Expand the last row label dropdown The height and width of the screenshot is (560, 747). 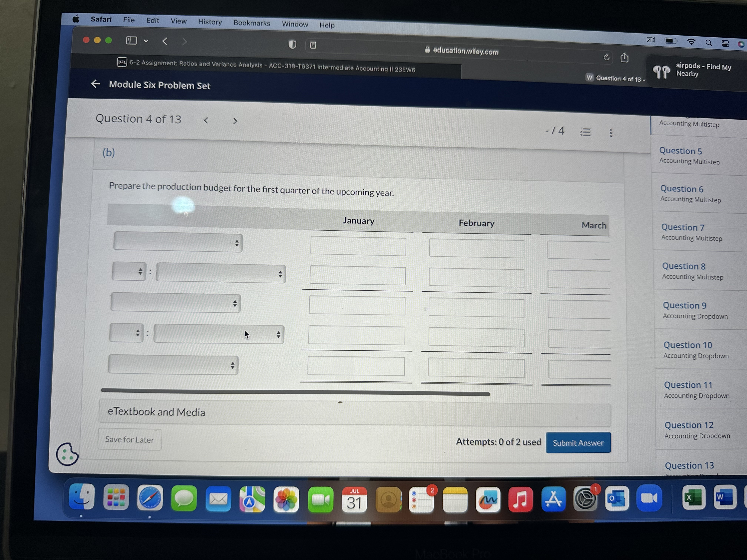point(173,365)
